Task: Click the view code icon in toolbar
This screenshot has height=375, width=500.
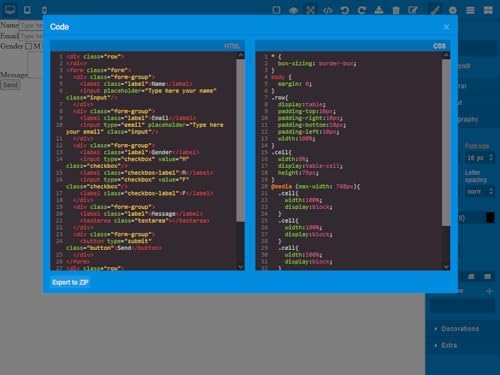Action: (x=328, y=11)
